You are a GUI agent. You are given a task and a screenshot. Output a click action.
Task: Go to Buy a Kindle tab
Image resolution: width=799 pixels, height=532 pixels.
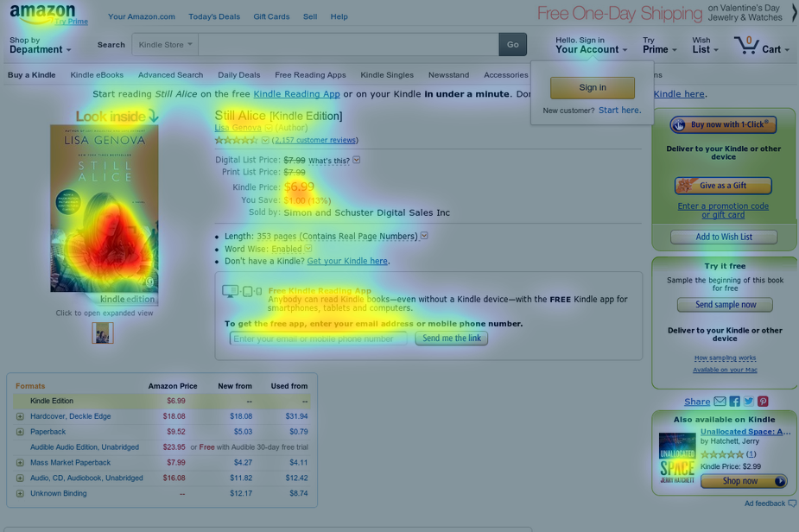point(32,75)
